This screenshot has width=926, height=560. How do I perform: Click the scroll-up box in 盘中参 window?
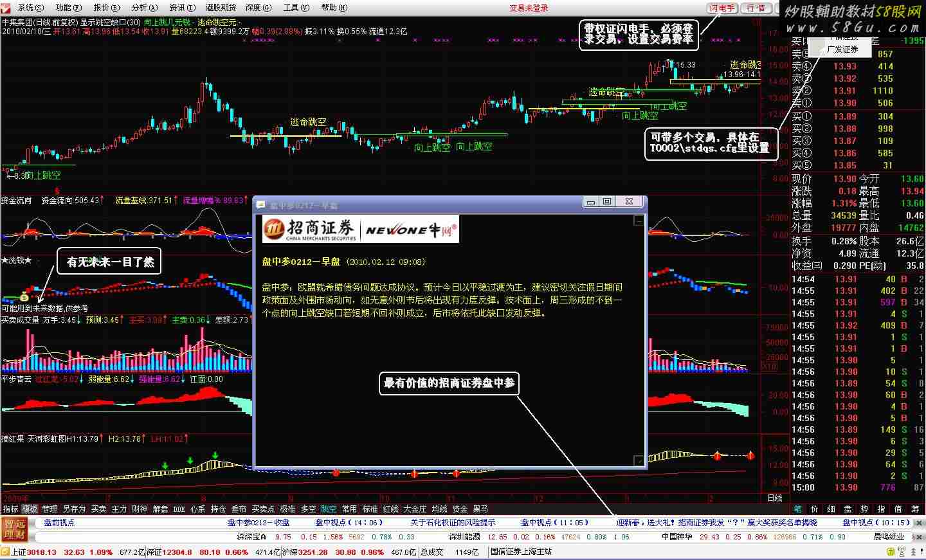point(638,221)
